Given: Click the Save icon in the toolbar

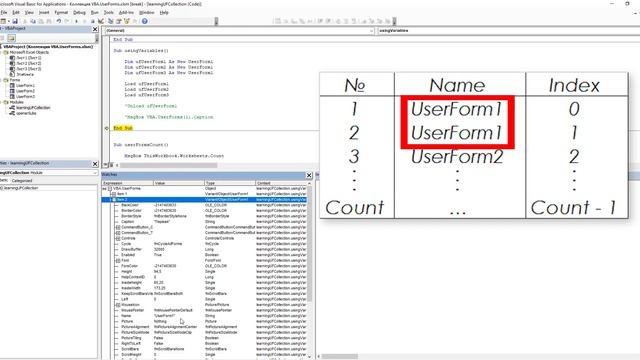Looking at the screenshot, I should (x=15, y=21).
